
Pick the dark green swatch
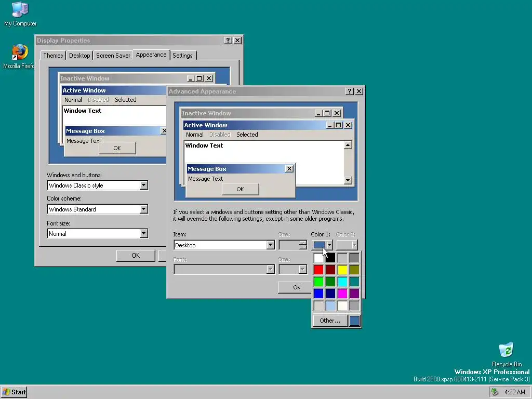point(330,282)
